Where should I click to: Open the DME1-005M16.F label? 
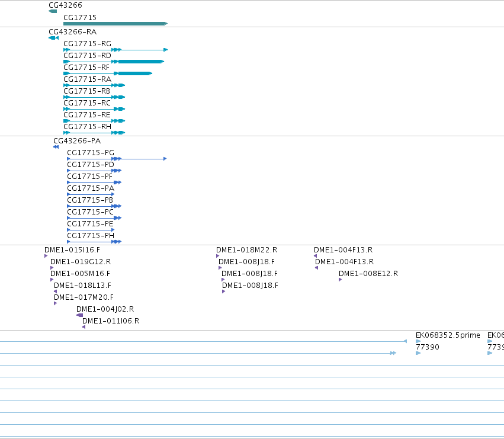tap(80, 274)
